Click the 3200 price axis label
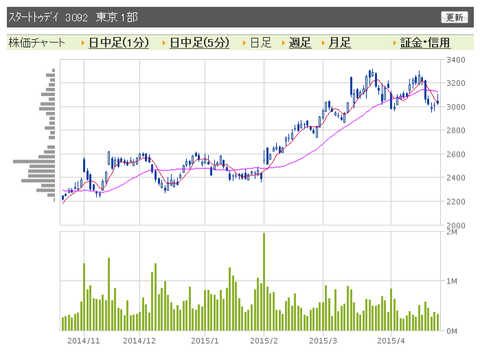 coord(456,83)
